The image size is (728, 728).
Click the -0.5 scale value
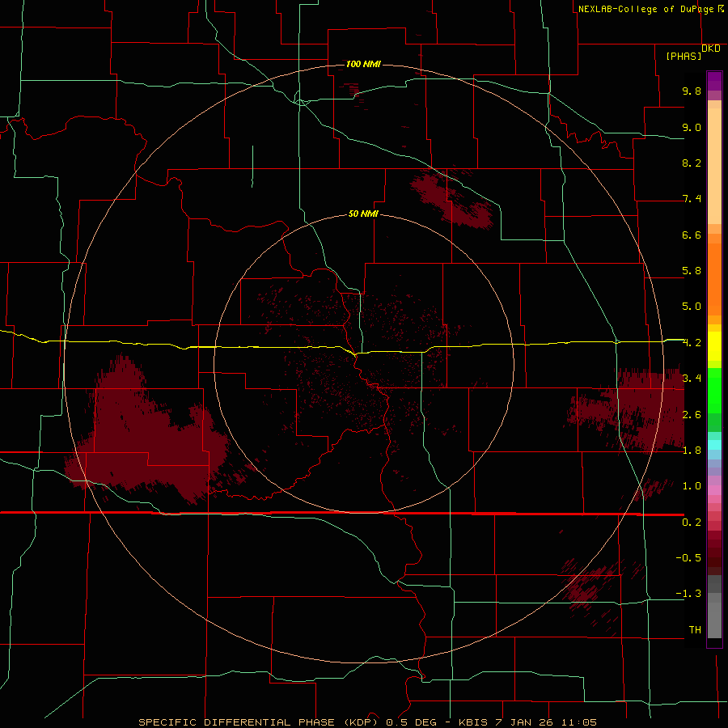coord(688,557)
